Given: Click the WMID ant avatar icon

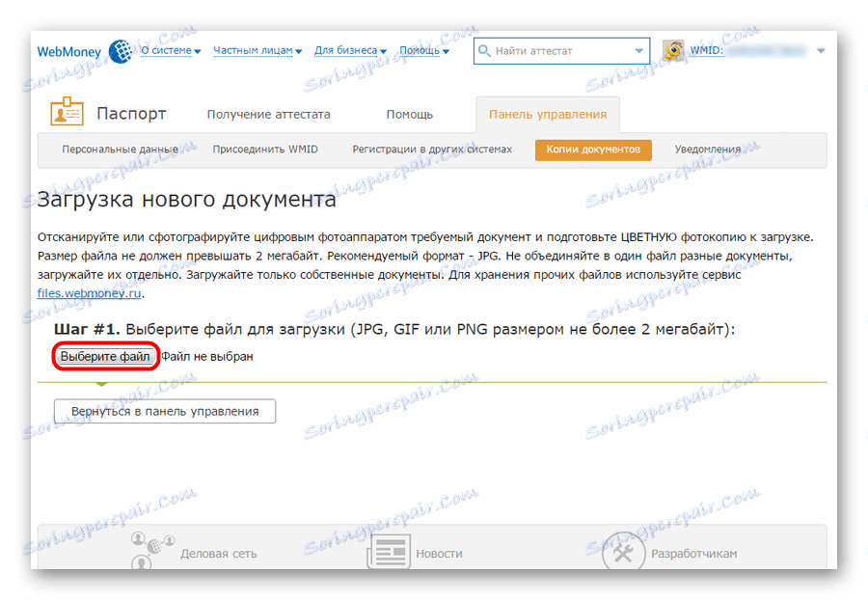Looking at the screenshot, I should 673,50.
